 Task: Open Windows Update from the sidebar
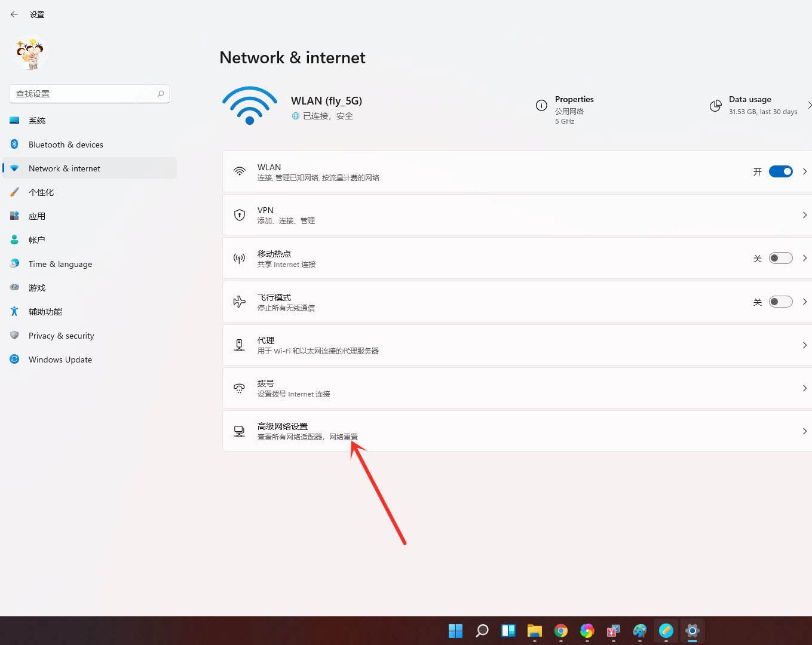click(60, 359)
